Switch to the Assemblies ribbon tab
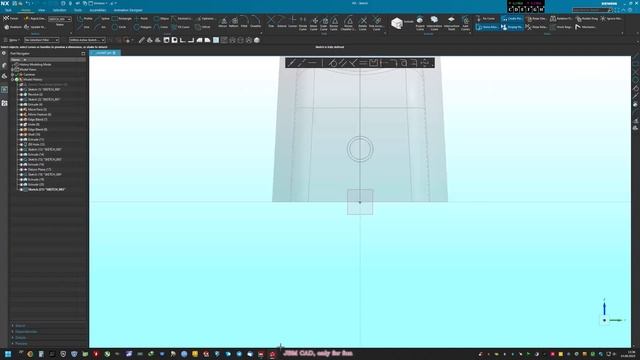The image size is (640, 360). pos(98,10)
